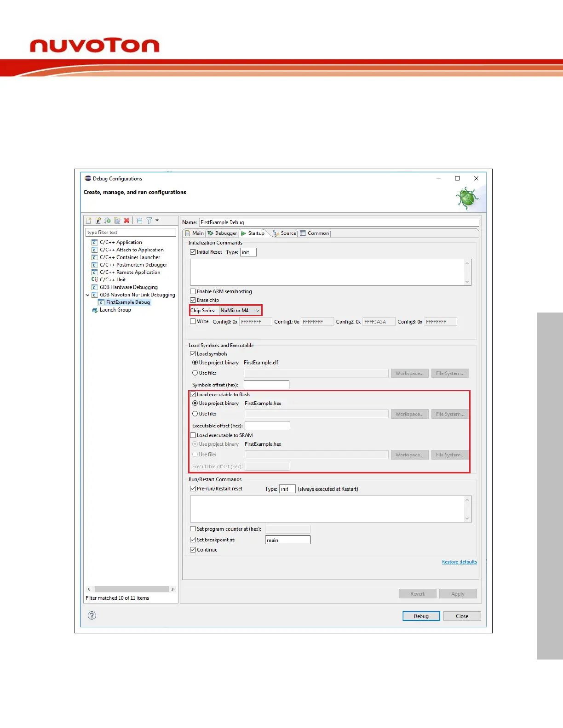Select C/C++ Attach to Application
563x728 pixels.
pyautogui.click(x=132, y=250)
